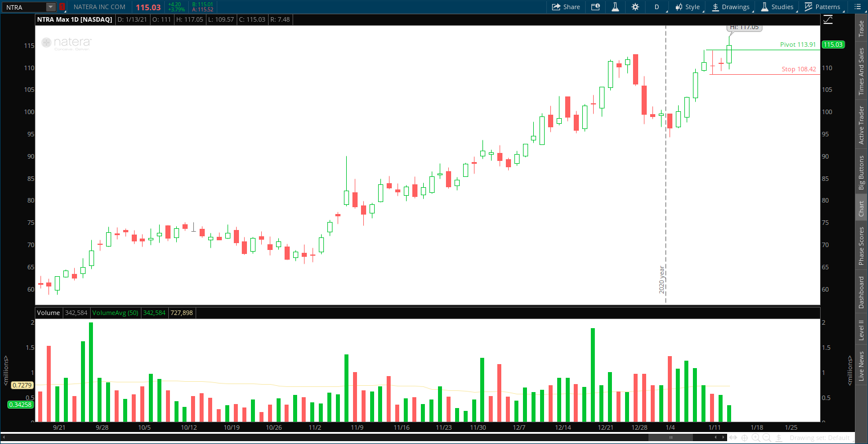The width and height of the screenshot is (868, 444).
Task: Open the Trade side tab
Action: click(x=861, y=29)
